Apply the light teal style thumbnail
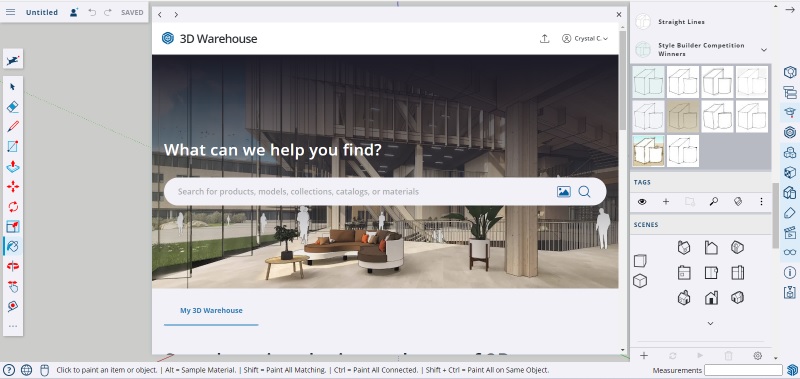 [648, 82]
